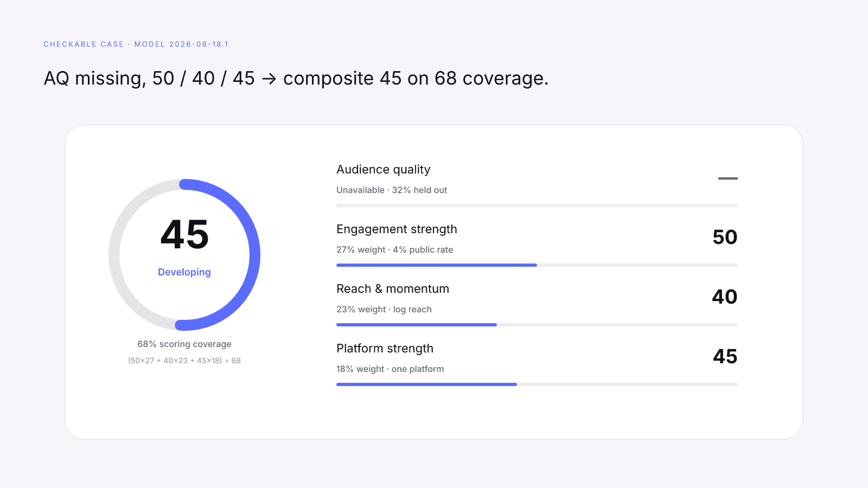
Task: Click '68% scoring coverage' caption
Action: [184, 344]
